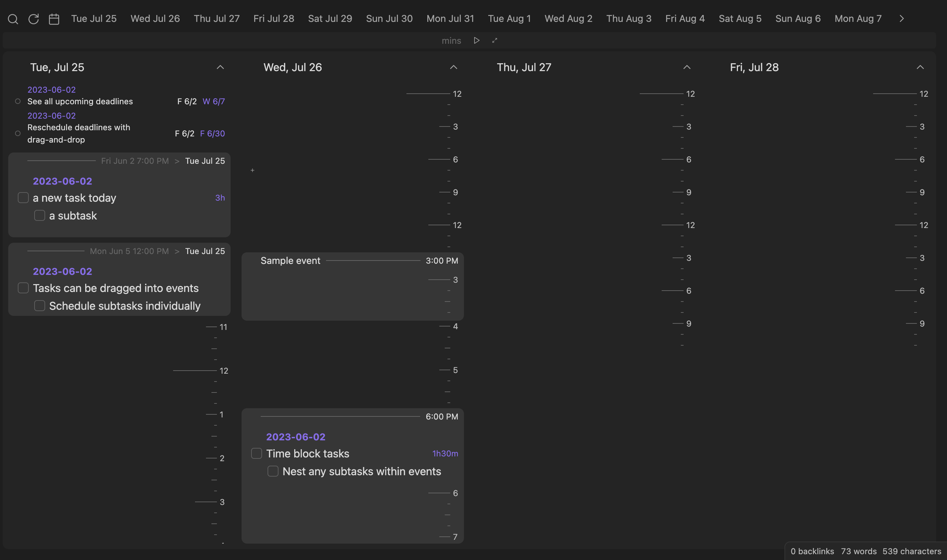The image size is (947, 560).
Task: Click the plus icon on Wed Jul 26
Action: (252, 171)
